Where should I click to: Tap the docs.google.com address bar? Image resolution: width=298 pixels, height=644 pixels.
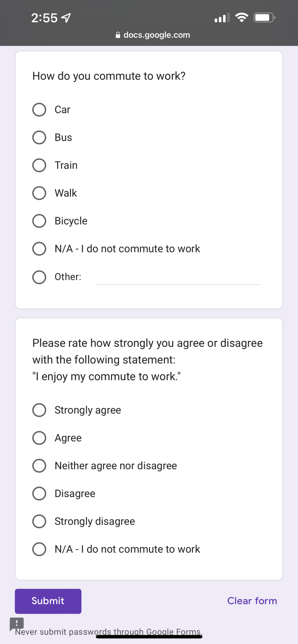tap(156, 34)
